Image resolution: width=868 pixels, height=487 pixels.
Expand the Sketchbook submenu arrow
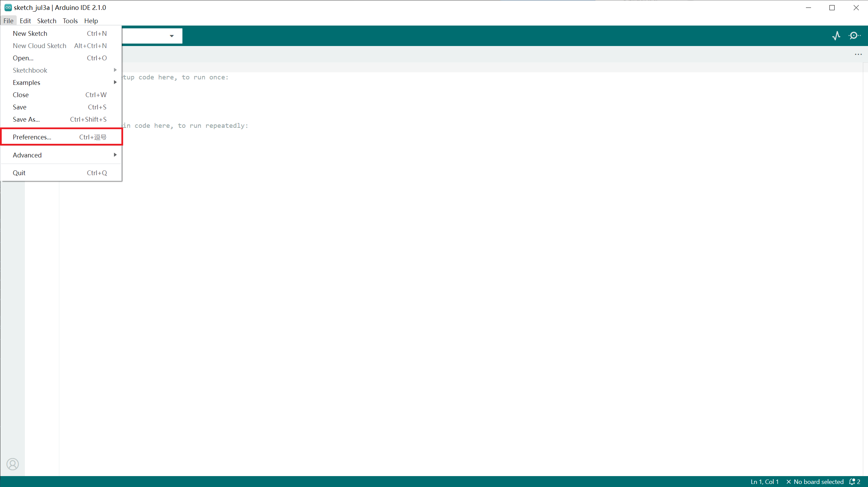click(x=115, y=70)
